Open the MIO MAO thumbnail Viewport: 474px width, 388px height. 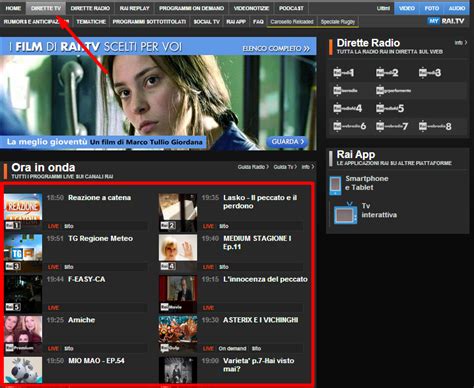23,370
